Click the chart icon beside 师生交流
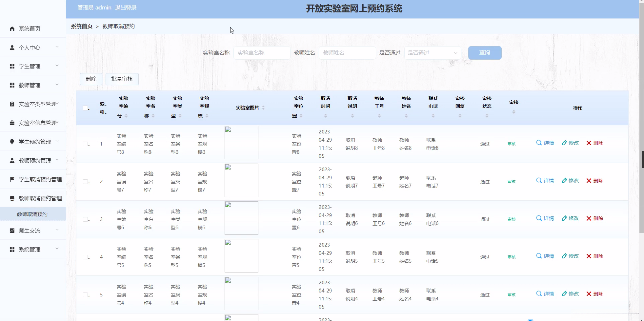 [x=12, y=231]
